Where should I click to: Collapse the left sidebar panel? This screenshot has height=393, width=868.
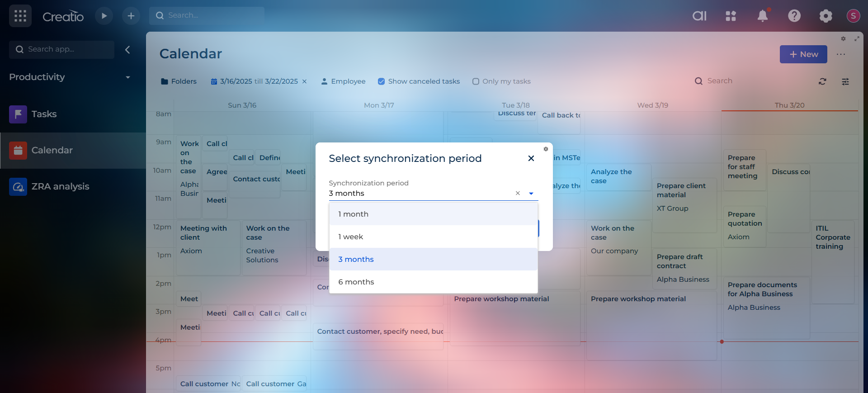pos(127,50)
